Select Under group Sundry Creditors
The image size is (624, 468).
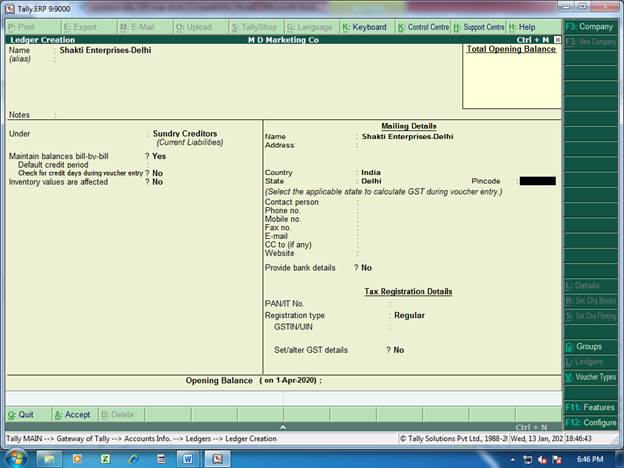[x=185, y=134]
